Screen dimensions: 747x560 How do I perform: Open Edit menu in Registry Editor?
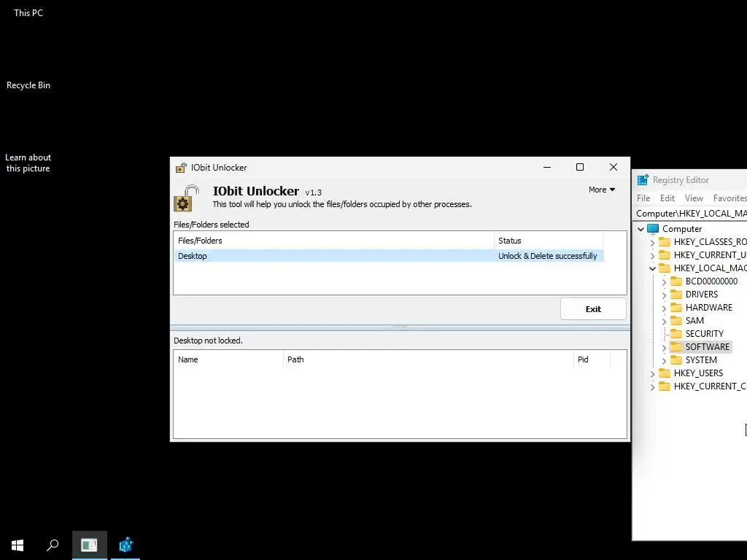[667, 198]
